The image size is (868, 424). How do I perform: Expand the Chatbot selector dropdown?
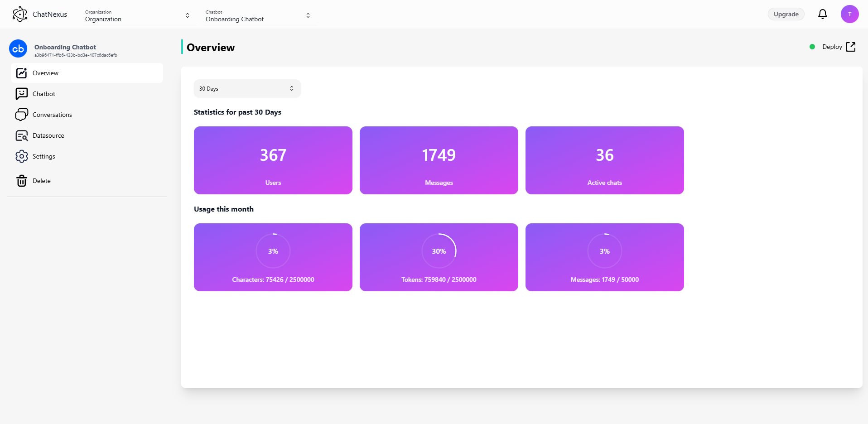(258, 16)
